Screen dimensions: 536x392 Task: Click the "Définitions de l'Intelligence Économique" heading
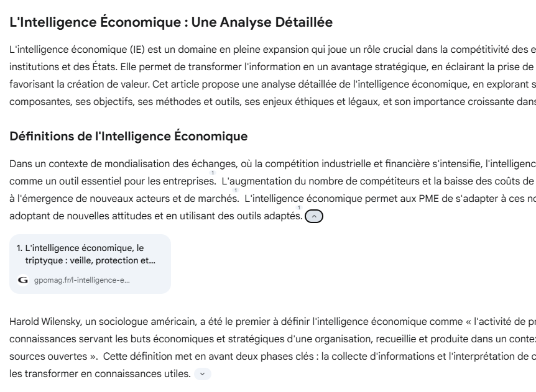tap(129, 136)
